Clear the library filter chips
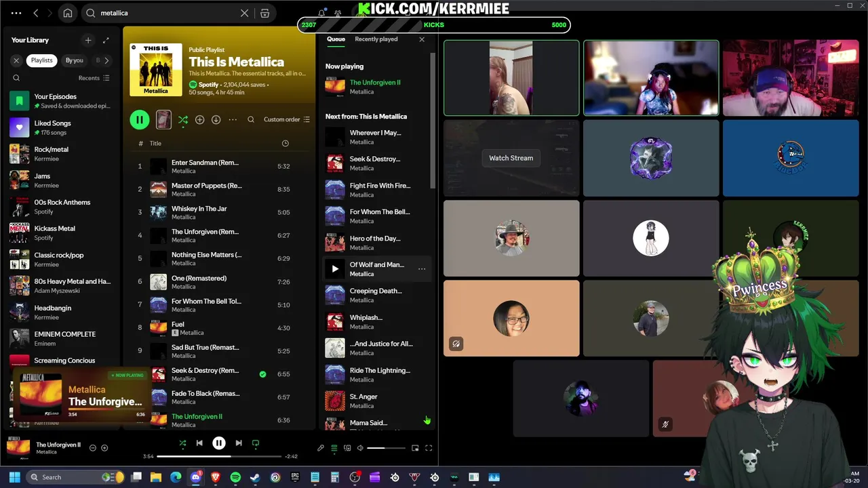 (17, 60)
